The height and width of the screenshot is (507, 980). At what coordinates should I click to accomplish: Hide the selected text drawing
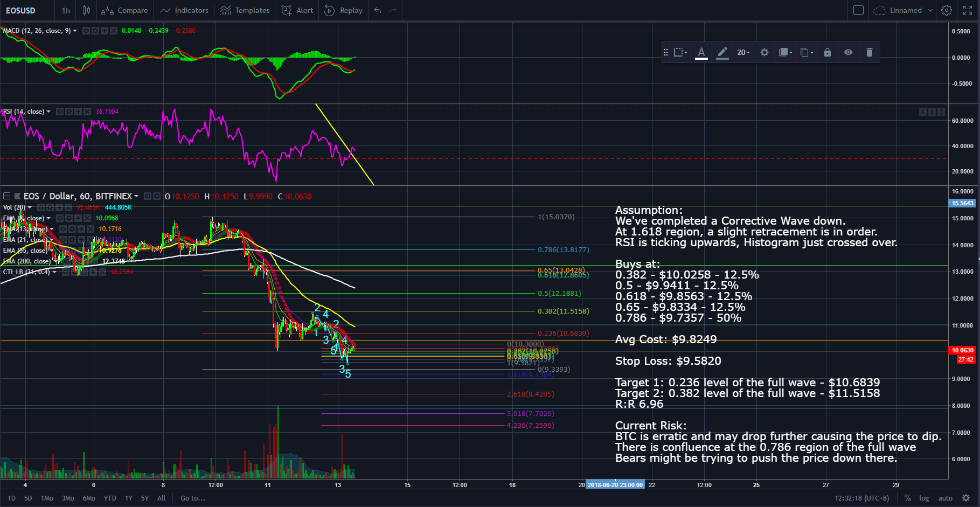pyautogui.click(x=849, y=52)
